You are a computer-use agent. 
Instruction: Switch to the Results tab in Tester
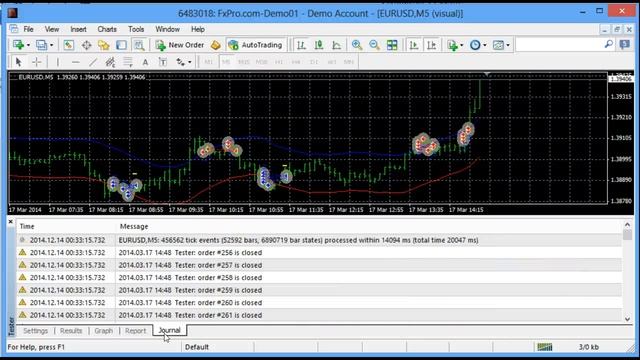pos(71,331)
